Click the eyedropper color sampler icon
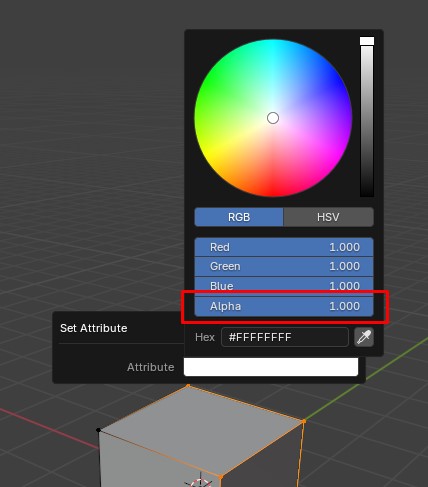 364,337
